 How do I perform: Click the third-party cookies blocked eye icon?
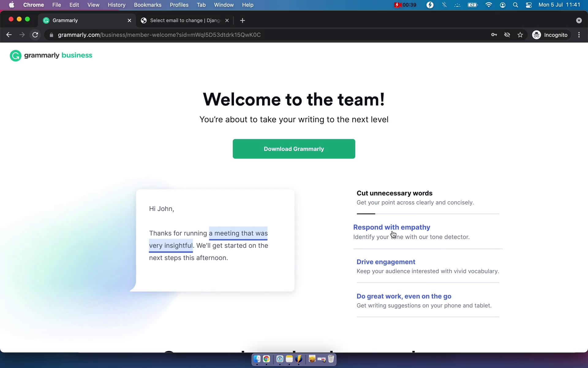coord(507,35)
